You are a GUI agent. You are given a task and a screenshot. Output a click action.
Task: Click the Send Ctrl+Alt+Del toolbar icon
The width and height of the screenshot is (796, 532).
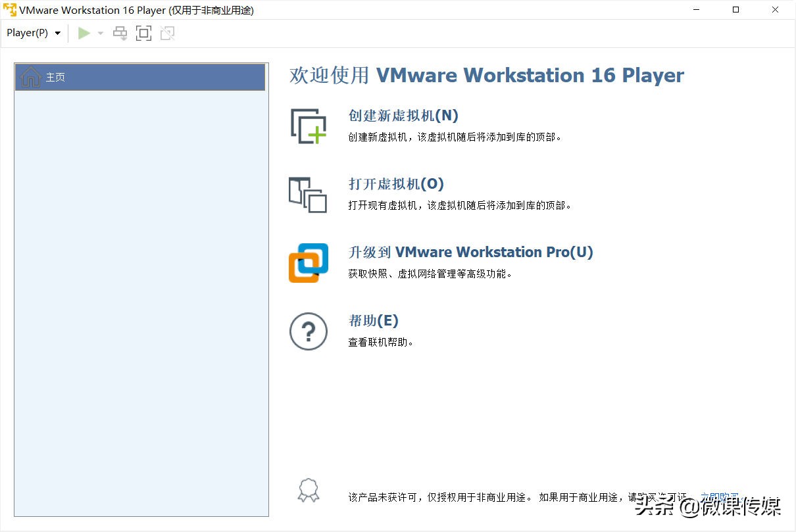pyautogui.click(x=120, y=32)
